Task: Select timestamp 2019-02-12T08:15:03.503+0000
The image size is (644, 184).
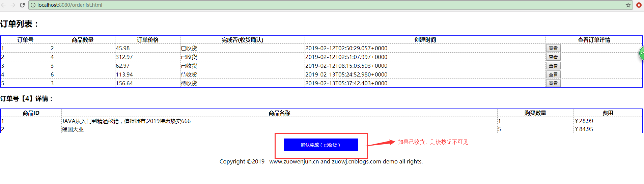Action: (346, 66)
